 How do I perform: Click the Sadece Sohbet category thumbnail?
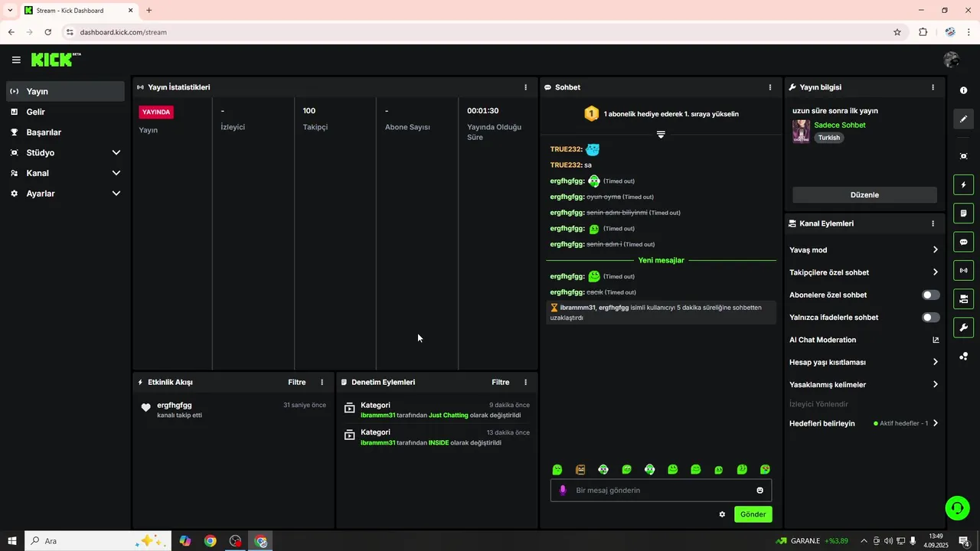(801, 131)
